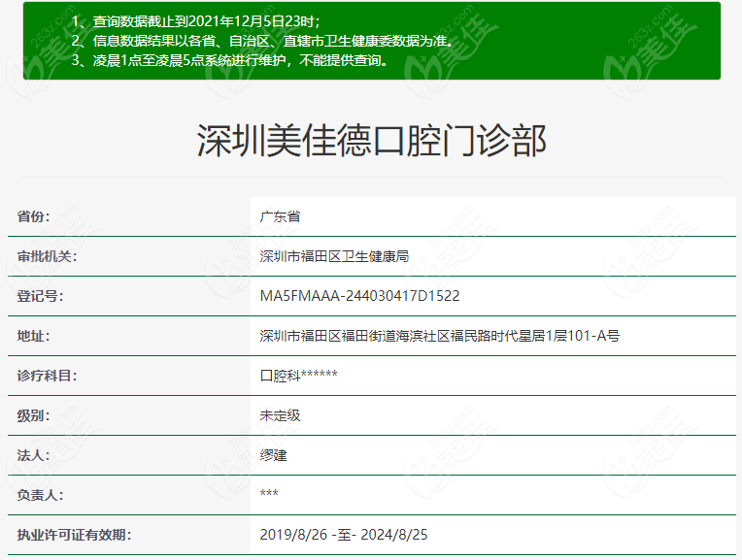Select the address ending in 101-A号
742x560 pixels.
440,336
